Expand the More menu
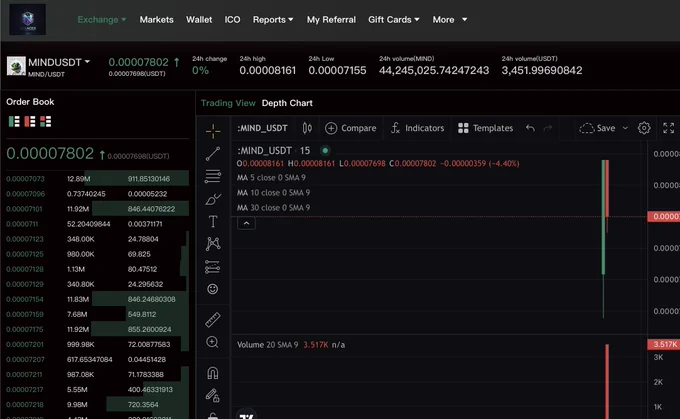This screenshot has width=680, height=419. click(x=449, y=20)
